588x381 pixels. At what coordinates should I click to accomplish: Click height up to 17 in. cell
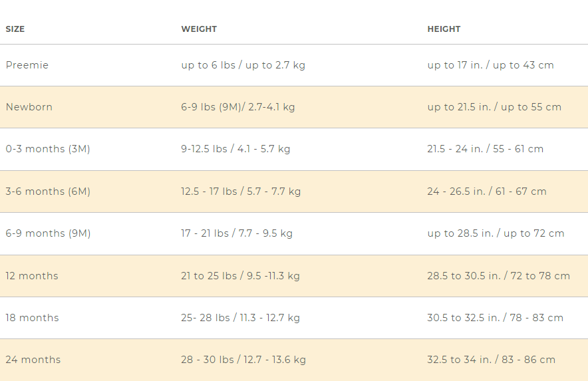(490, 65)
